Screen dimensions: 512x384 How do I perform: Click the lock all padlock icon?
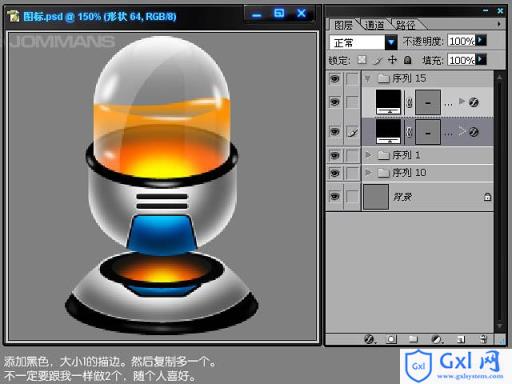[x=407, y=60]
